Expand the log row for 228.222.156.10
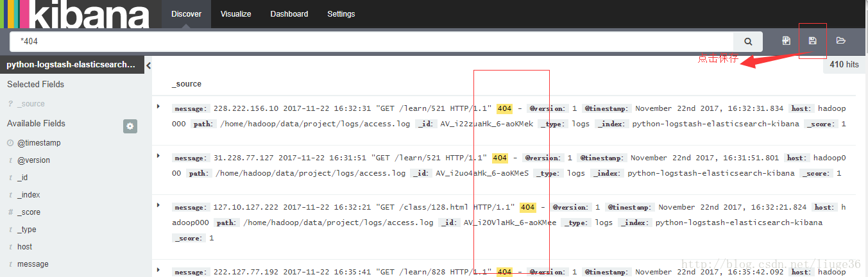The width and height of the screenshot is (868, 277). [x=158, y=106]
